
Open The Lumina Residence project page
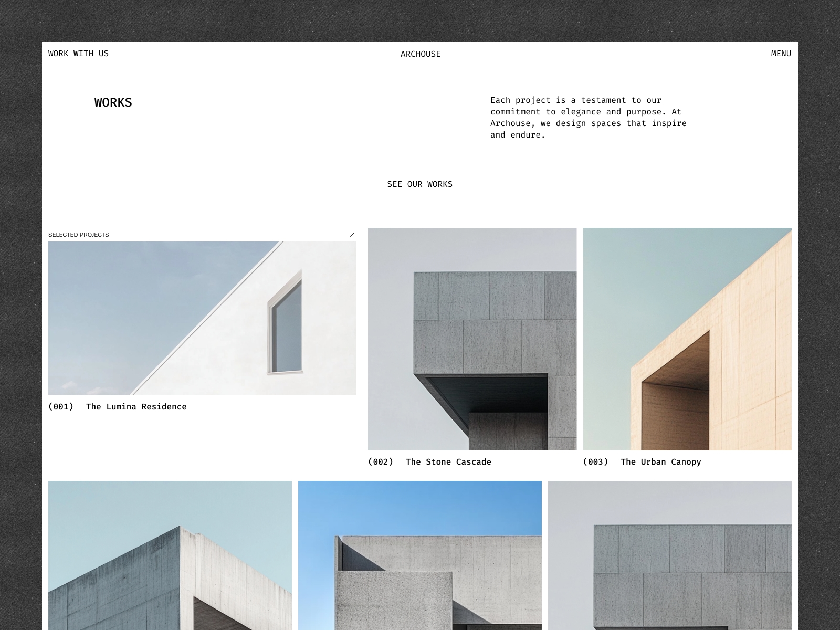(x=136, y=406)
